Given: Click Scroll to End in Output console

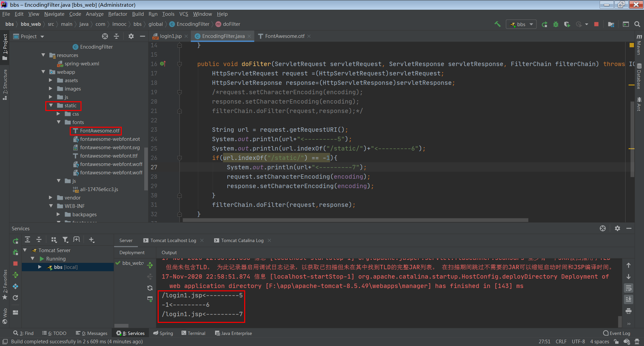Looking at the screenshot, I should [x=629, y=299].
